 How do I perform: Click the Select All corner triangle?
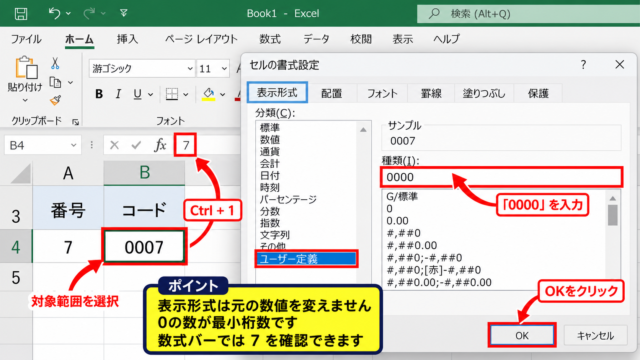(x=21, y=173)
